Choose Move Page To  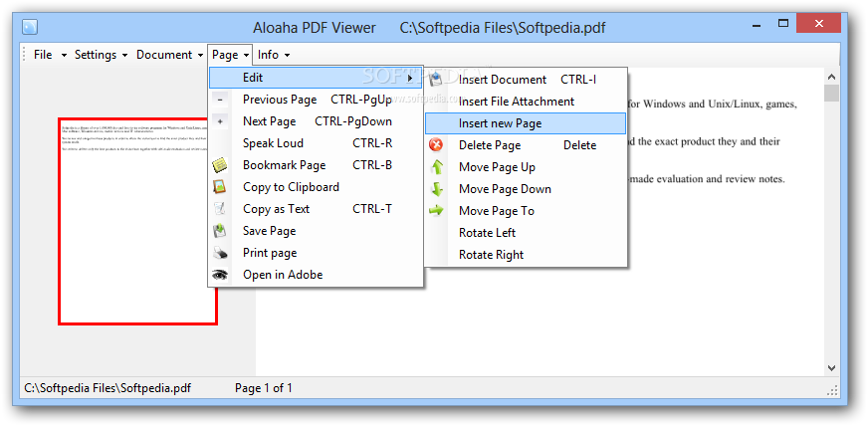click(x=526, y=211)
